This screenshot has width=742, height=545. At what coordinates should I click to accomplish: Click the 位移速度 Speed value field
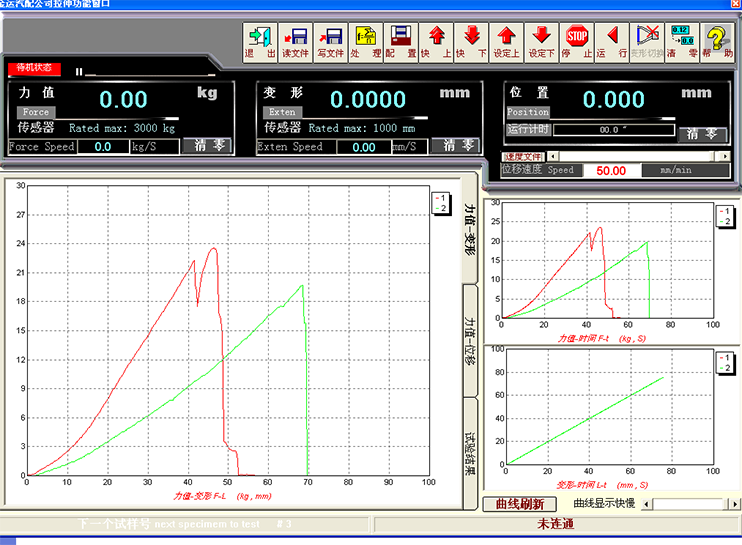coord(611,171)
